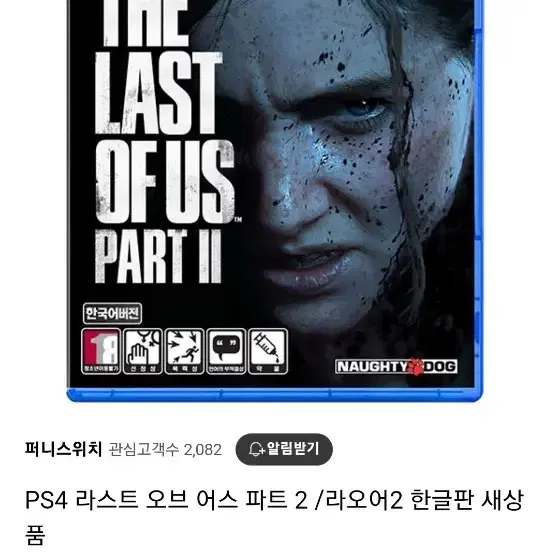This screenshot has height=559, width=559.
Task: Click the red 18 age rating icon
Action: 101,351
